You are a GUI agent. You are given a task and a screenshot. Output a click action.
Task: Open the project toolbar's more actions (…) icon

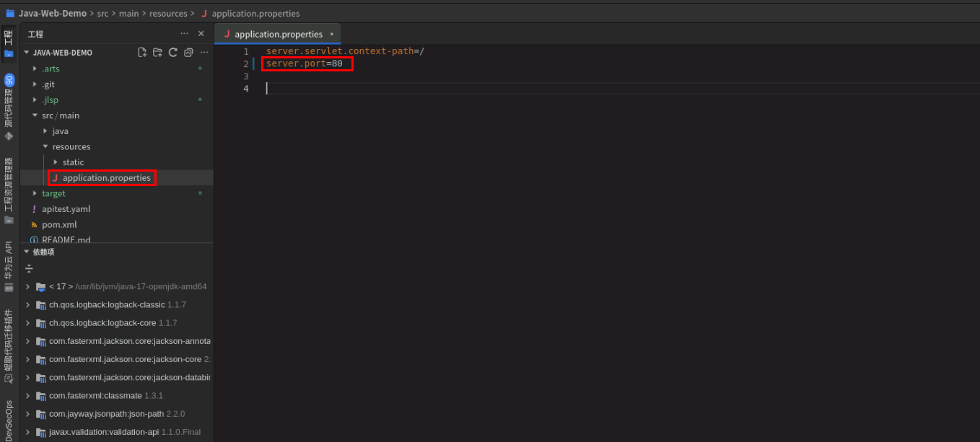tap(204, 52)
